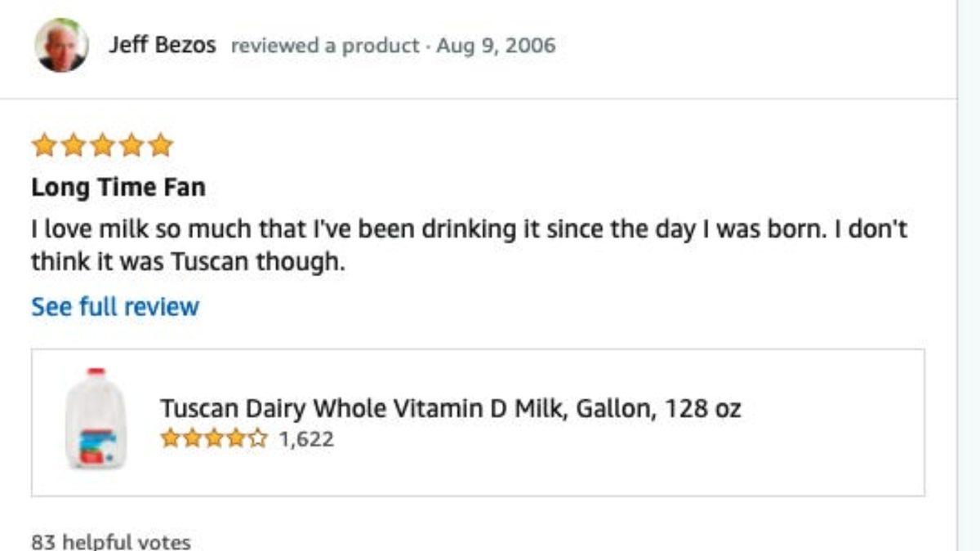
Task: Click the "reviewed a product" text
Action: coord(324,46)
